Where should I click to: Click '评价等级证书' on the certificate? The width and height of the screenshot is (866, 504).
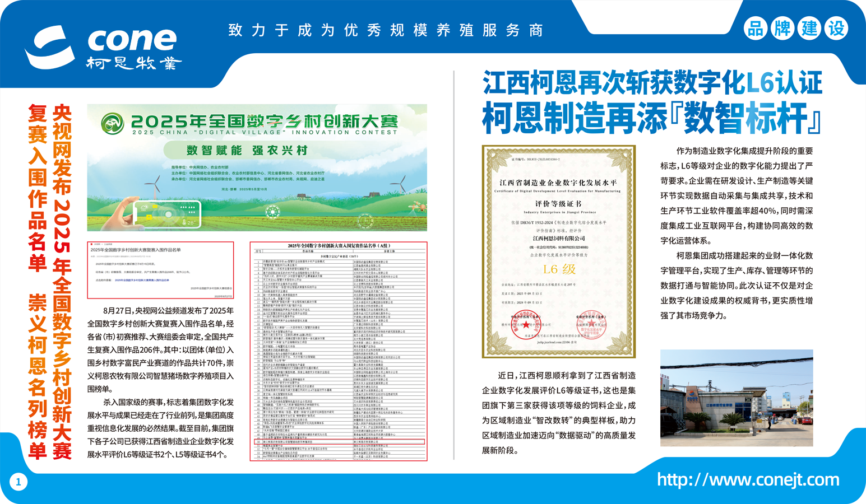click(x=558, y=204)
